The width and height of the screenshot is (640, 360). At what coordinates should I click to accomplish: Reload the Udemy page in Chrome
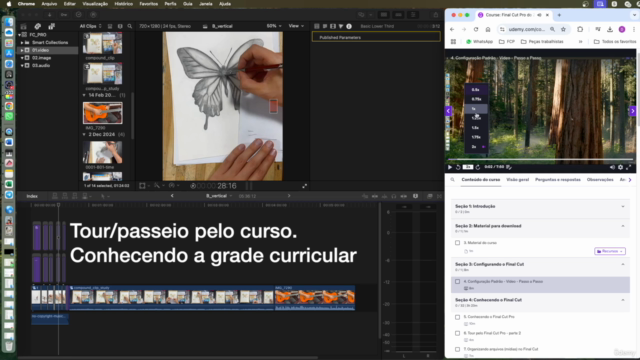tap(476, 29)
